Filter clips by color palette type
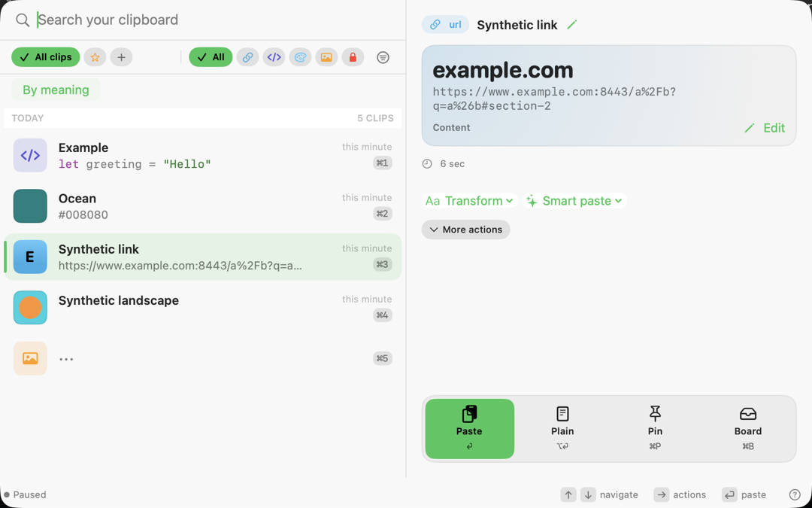Screen dimensions: 812x508 [300, 57]
